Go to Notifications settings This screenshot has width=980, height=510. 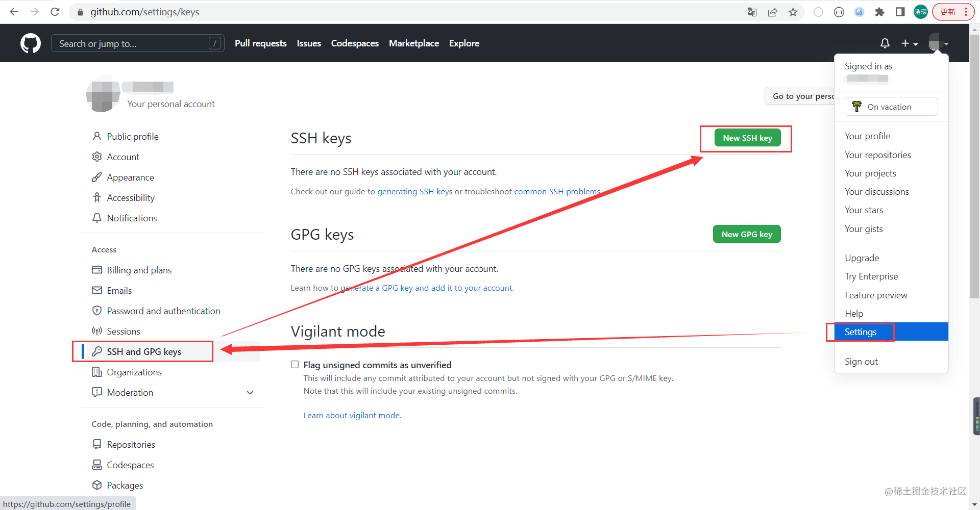pyautogui.click(x=132, y=218)
